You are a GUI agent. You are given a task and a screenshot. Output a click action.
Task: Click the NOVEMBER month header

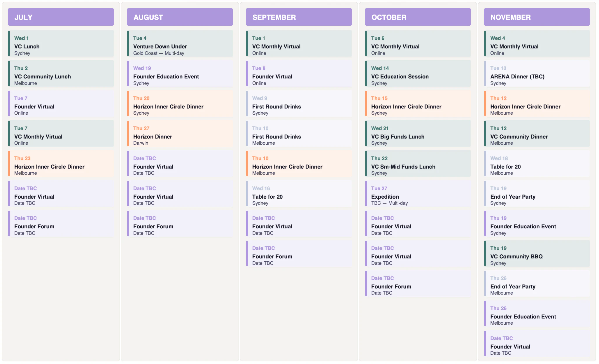537,17
